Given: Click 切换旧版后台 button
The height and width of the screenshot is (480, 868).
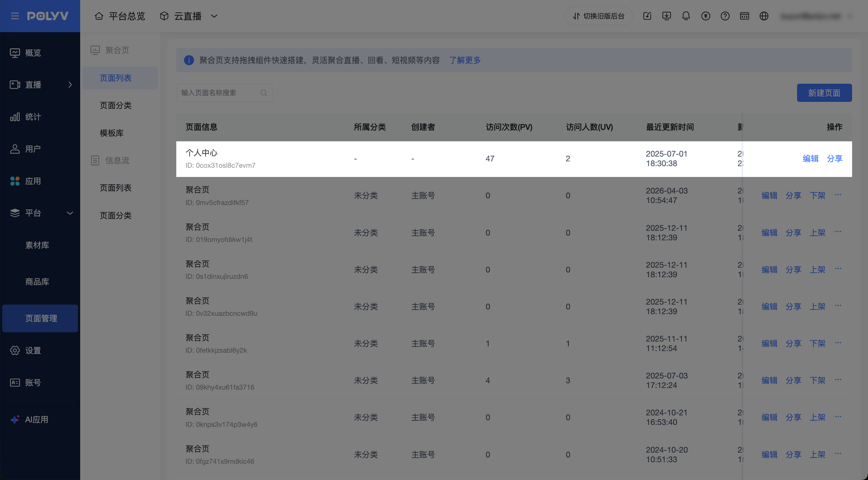Looking at the screenshot, I should pyautogui.click(x=598, y=16).
